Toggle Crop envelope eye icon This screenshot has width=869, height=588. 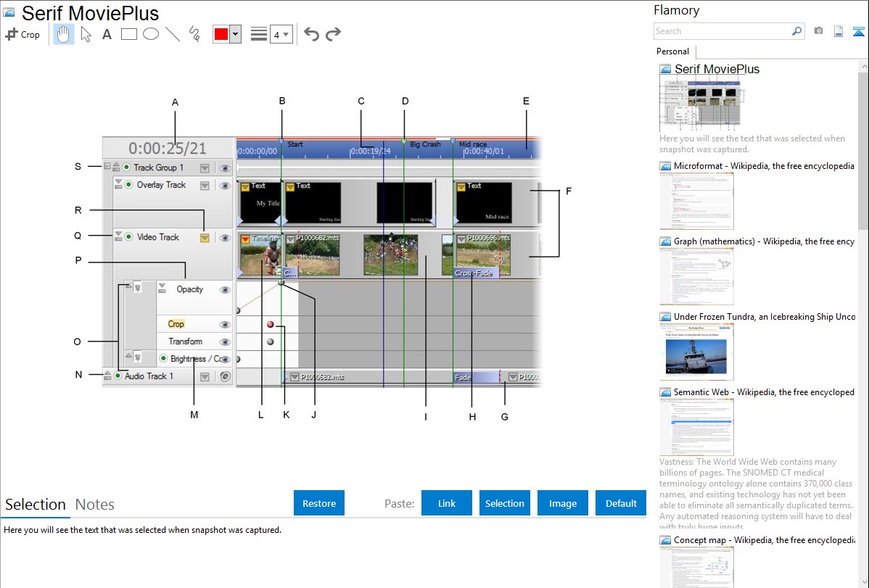[224, 325]
